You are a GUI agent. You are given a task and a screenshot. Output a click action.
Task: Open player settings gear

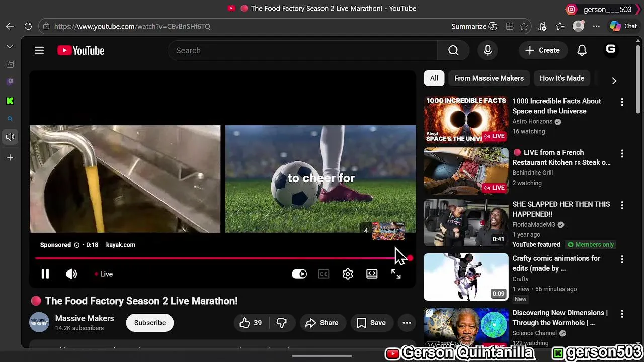coord(348,274)
